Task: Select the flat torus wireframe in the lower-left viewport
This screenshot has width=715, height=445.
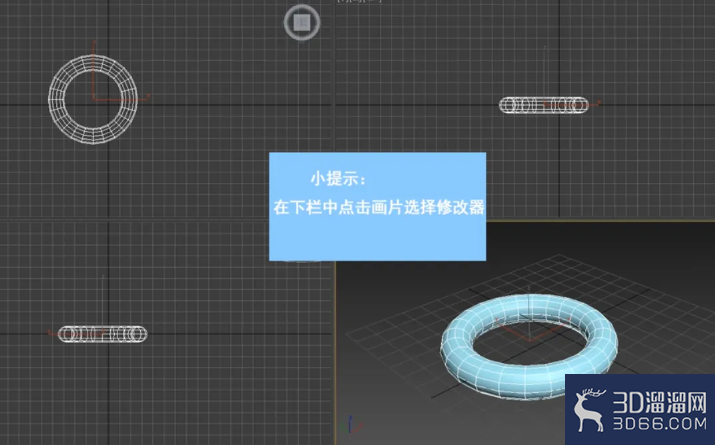Action: tap(103, 334)
